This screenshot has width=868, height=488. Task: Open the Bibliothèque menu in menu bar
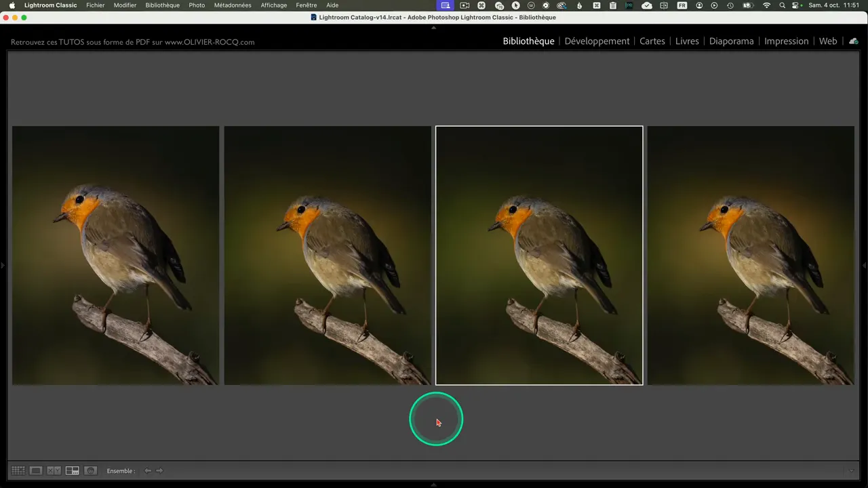162,5
